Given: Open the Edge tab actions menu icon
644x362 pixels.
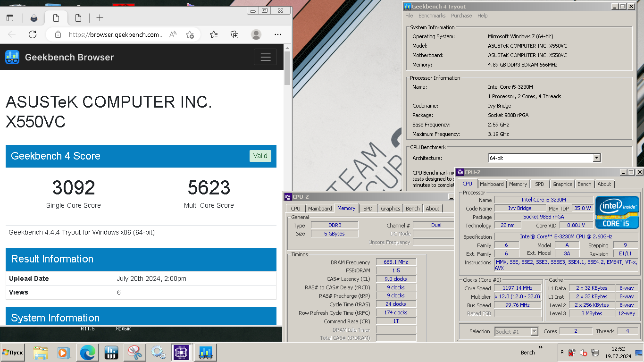Looking at the screenshot, I should click(x=10, y=18).
